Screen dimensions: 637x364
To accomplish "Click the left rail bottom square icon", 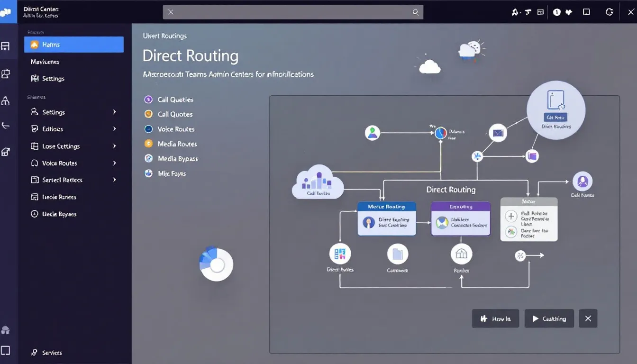I will coord(6,351).
